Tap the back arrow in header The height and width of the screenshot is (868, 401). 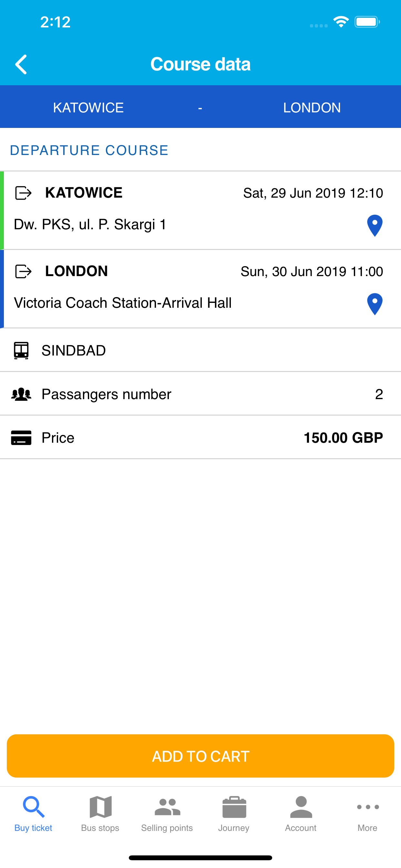[21, 64]
